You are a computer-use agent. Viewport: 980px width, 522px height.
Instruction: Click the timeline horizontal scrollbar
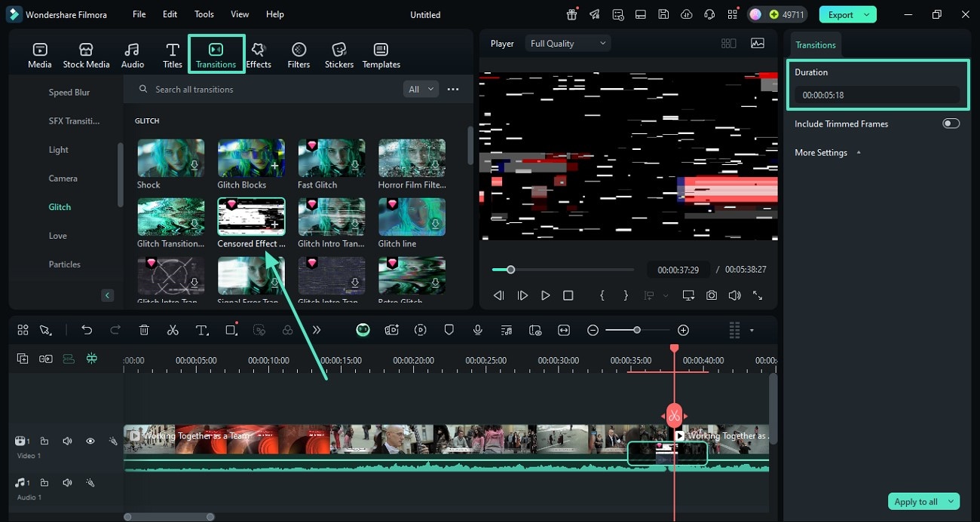pos(169,517)
